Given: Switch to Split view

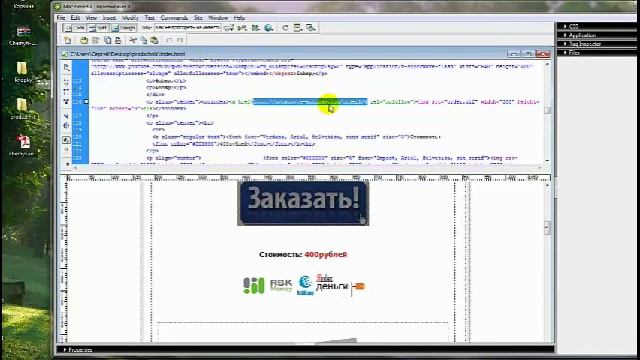Looking at the screenshot, I should pyautogui.click(x=98, y=28).
